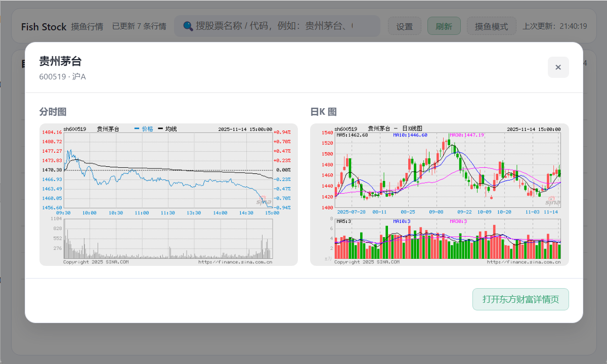Click the black 均线 legend marker
Screen dimensions: 607x364
tap(161, 129)
